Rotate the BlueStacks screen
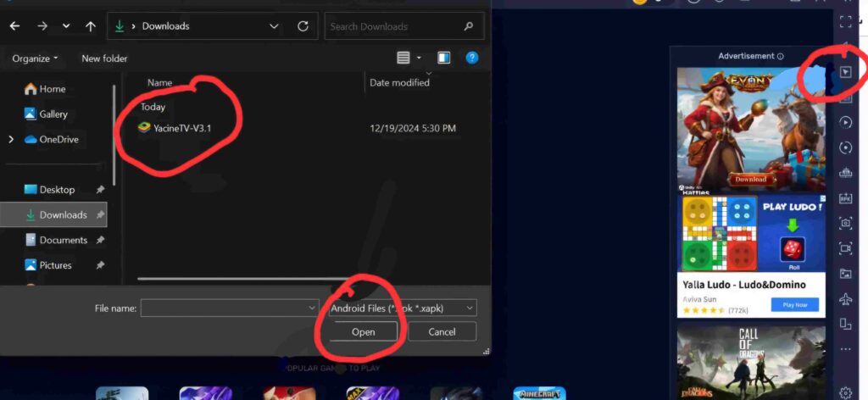This screenshot has height=400, width=868. pyautogui.click(x=845, y=325)
